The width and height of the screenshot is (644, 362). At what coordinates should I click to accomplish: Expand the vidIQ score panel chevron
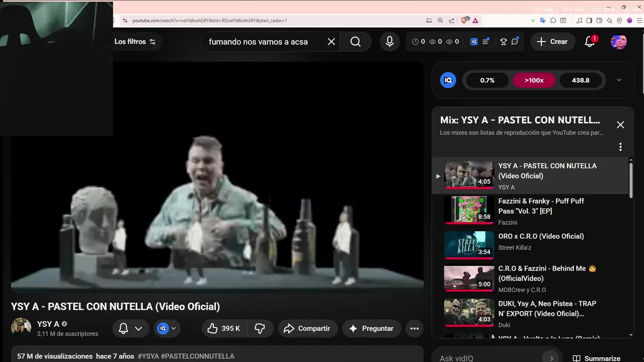[619, 80]
